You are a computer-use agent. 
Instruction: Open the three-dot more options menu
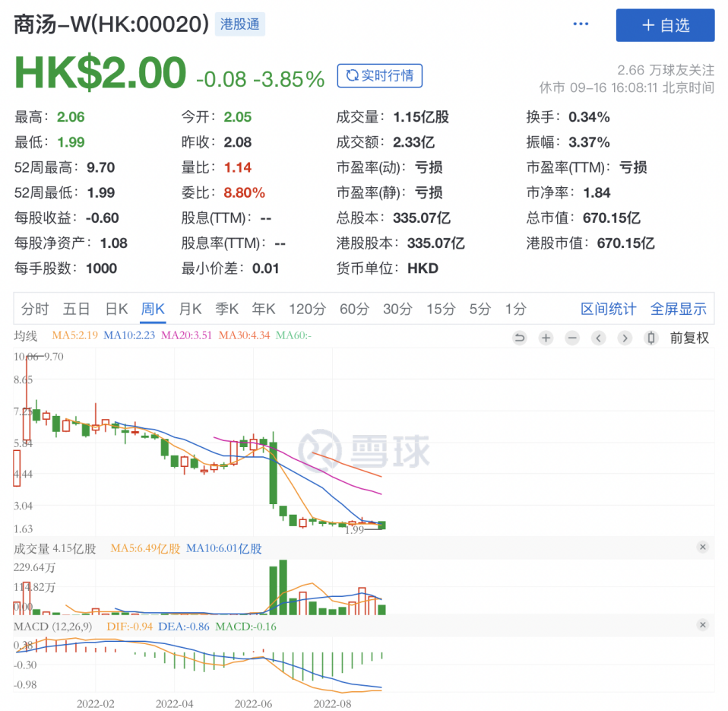click(x=581, y=24)
